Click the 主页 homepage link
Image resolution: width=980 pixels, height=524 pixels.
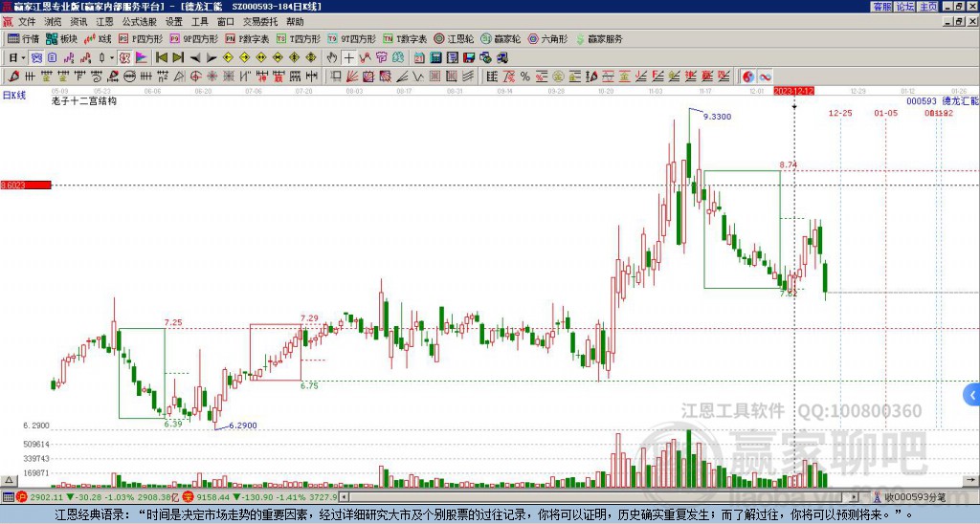[x=928, y=7]
